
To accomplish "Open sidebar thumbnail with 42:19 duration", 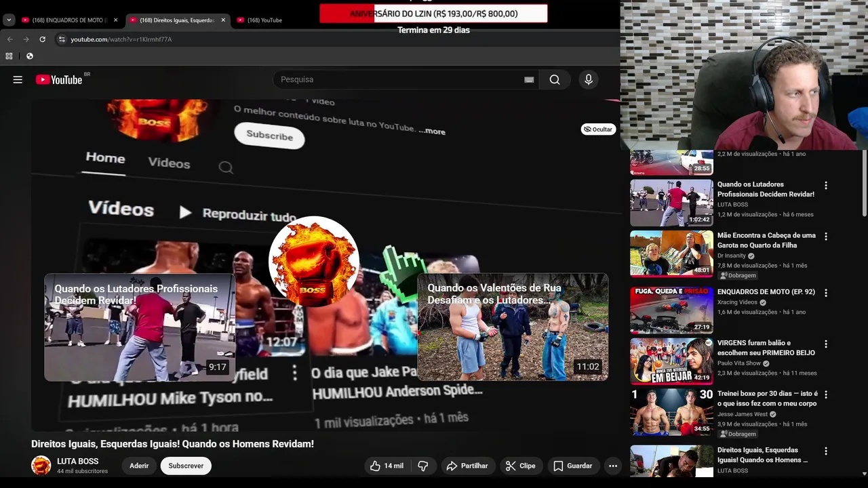I will (671, 361).
